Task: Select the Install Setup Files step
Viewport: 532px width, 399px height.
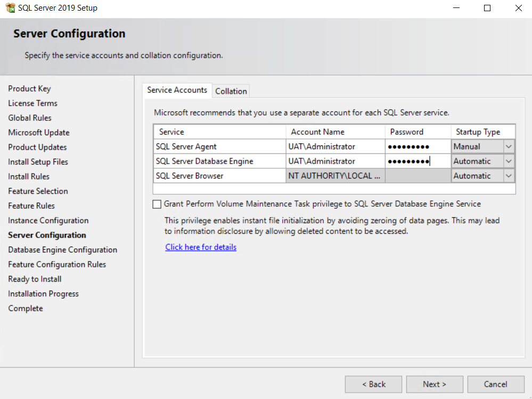Action: click(x=38, y=162)
